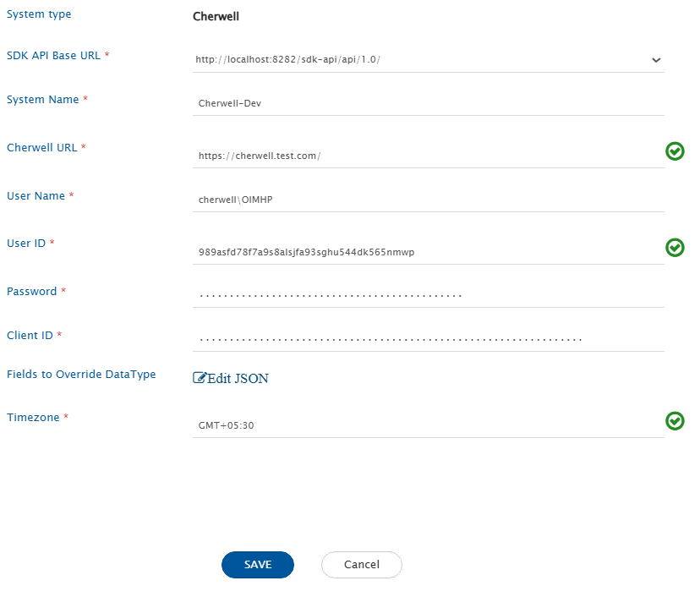Click the green checkmark beside Cherwell URL
Screen dimensions: 700x597
click(675, 151)
